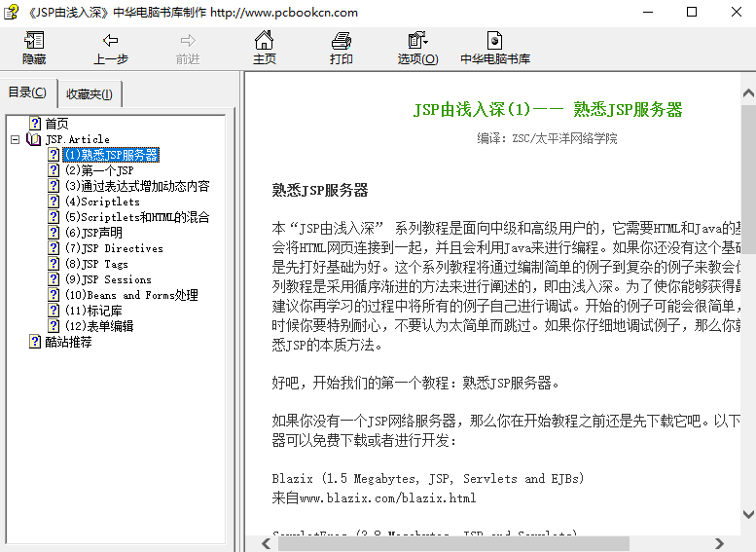Click the page icon beside 酷站推荐
756x552 pixels.
pyautogui.click(x=35, y=342)
